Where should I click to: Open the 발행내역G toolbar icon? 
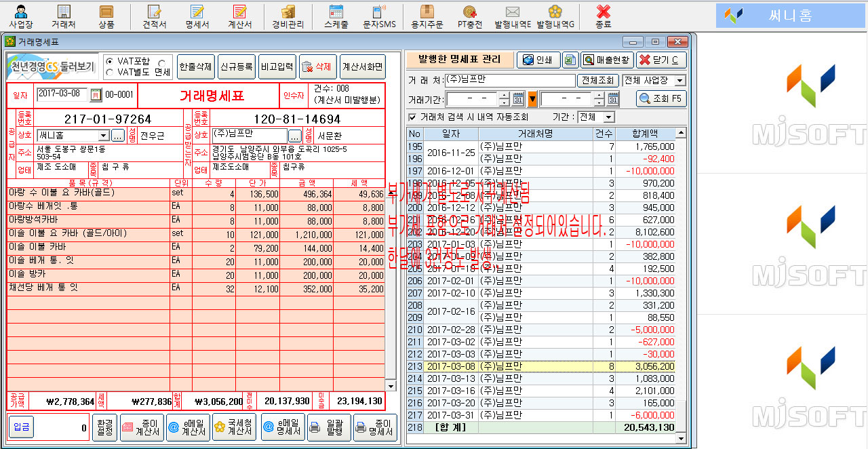click(x=555, y=16)
